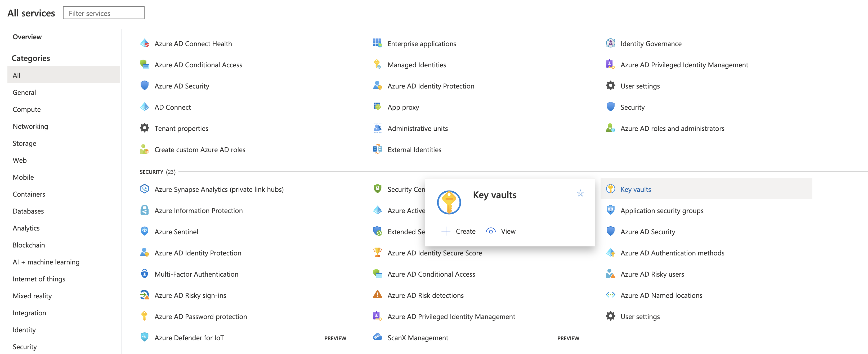Open the Multi-Factor Authentication lock icon
This screenshot has height=354, width=868.
click(x=145, y=274)
